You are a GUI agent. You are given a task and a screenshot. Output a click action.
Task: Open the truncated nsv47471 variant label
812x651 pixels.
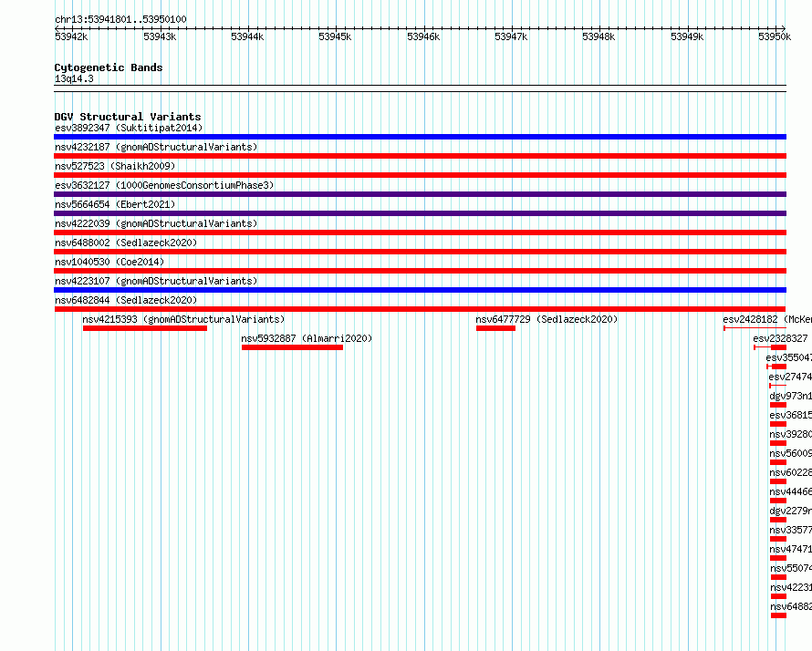tap(790, 549)
